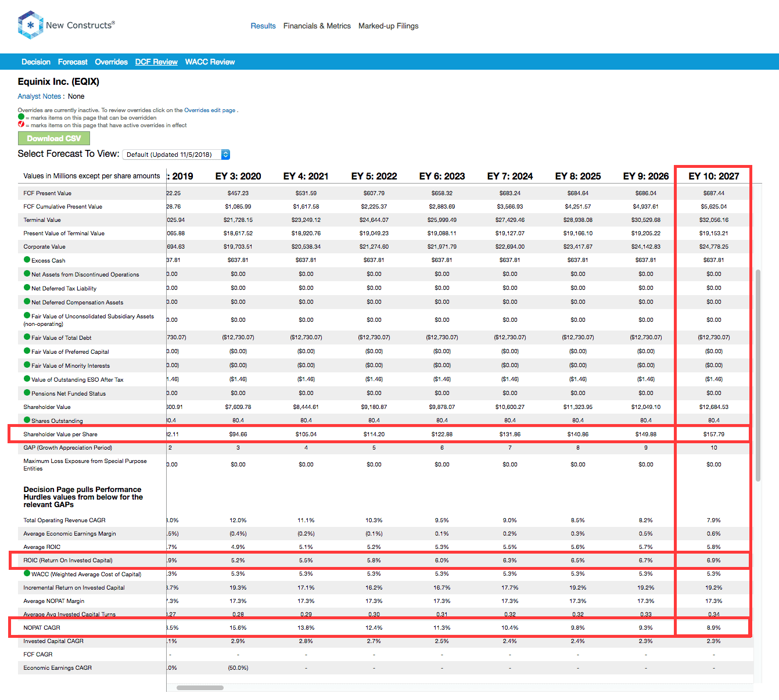
Task: Click the NOPAT CAGR row label
Action: [42, 627]
